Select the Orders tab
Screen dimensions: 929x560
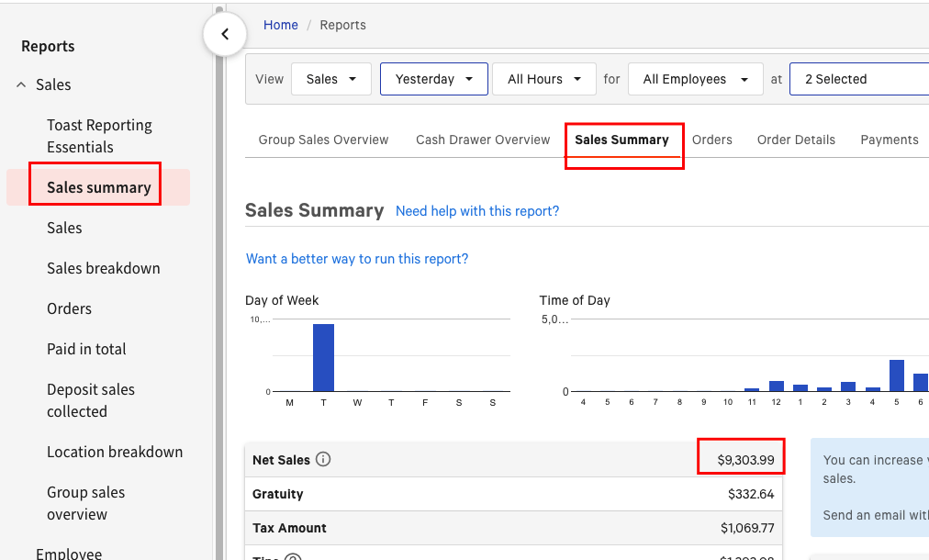click(x=712, y=140)
